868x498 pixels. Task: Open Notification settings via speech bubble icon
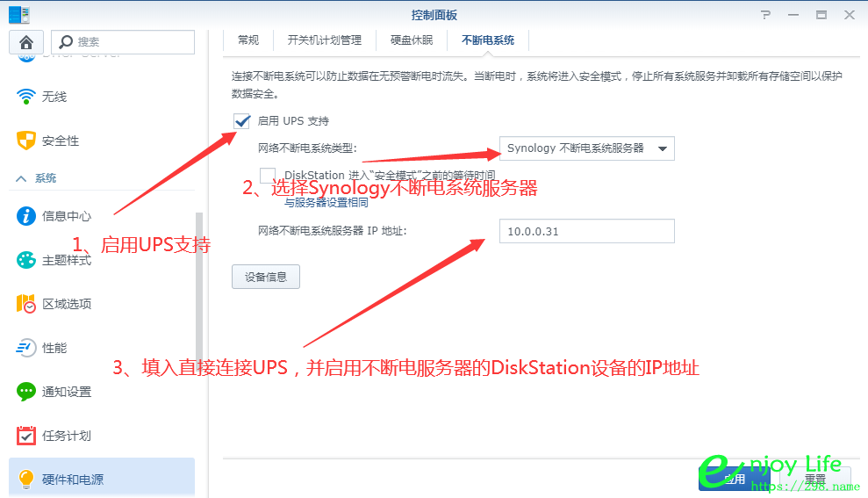(x=26, y=392)
